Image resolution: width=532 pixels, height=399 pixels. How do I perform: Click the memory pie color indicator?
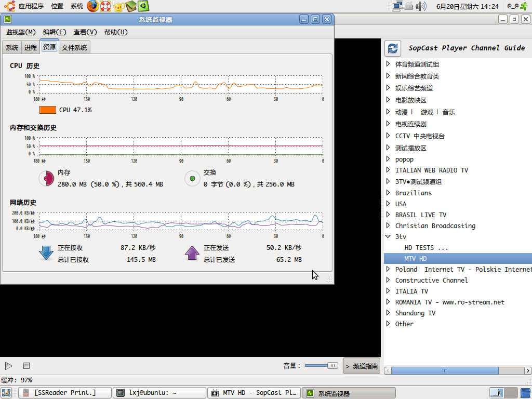tap(46, 179)
